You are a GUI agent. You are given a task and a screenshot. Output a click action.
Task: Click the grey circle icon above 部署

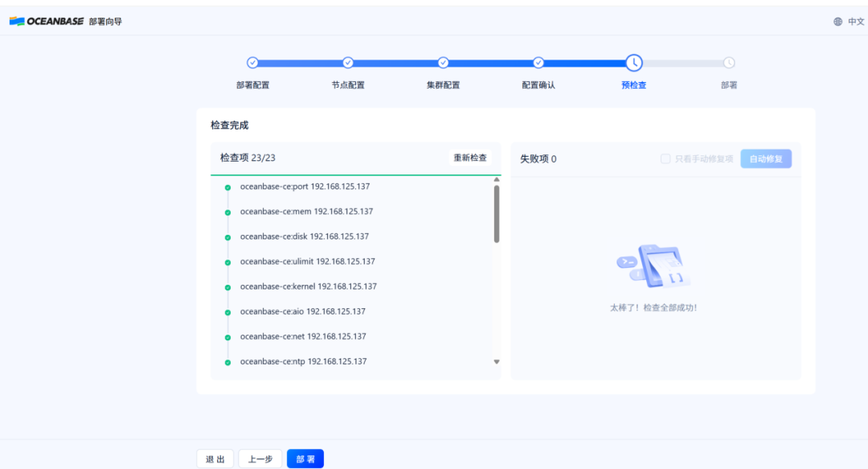[728, 62]
